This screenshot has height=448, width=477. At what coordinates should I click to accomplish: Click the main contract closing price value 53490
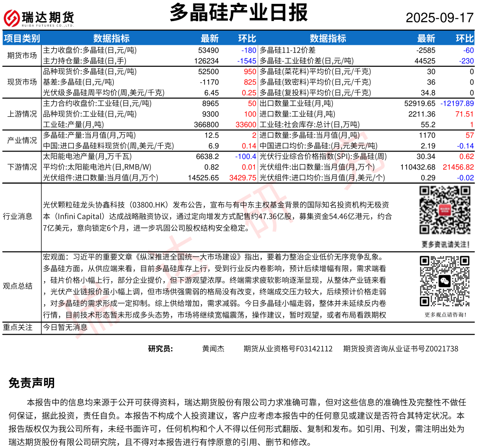click(x=208, y=51)
